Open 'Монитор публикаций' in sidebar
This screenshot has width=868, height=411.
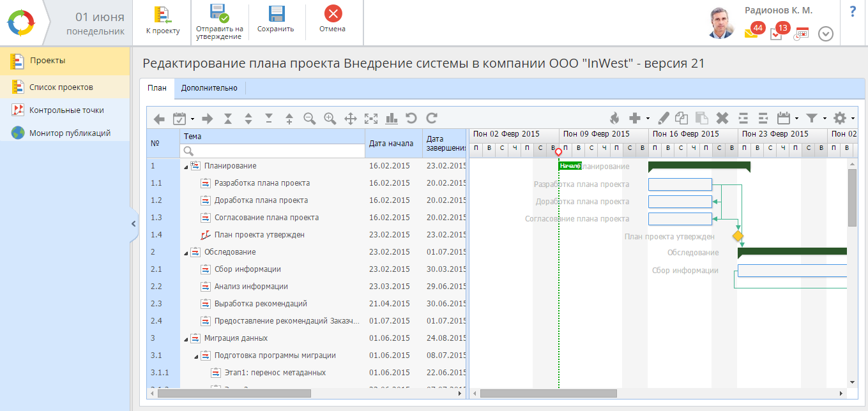65,133
